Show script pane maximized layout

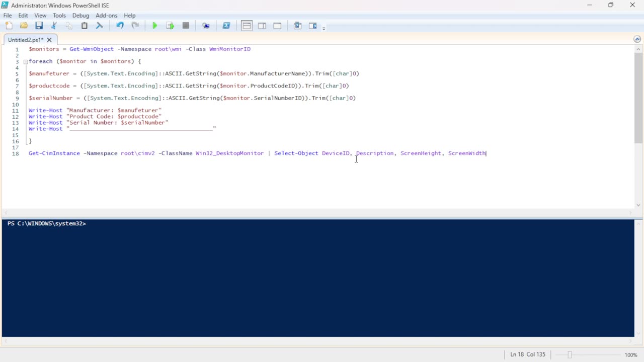(x=277, y=26)
